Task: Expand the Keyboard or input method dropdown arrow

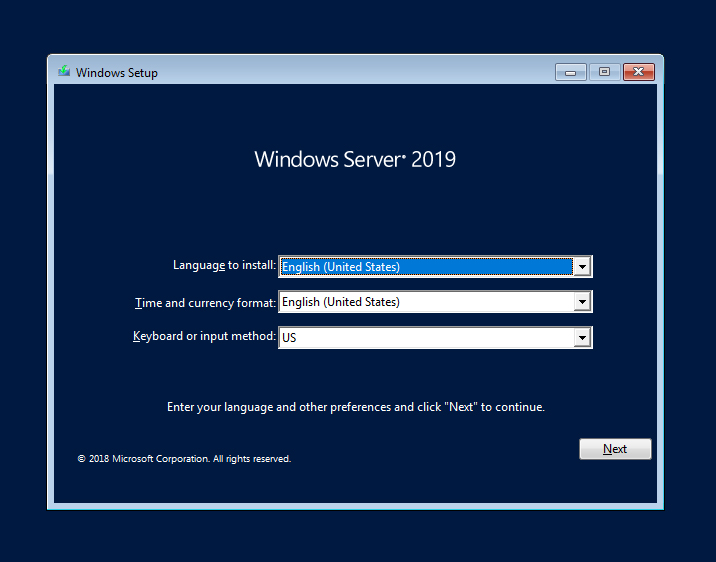Action: point(582,338)
